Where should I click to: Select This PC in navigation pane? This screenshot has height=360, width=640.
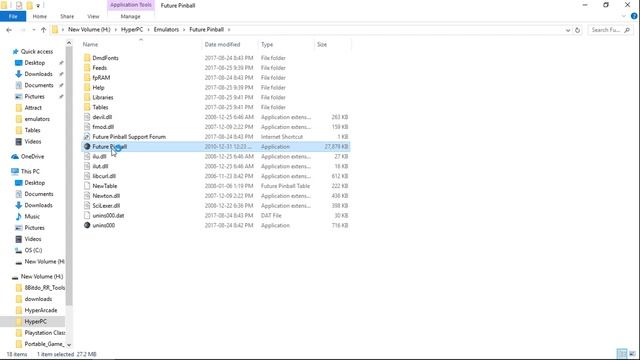click(30, 171)
